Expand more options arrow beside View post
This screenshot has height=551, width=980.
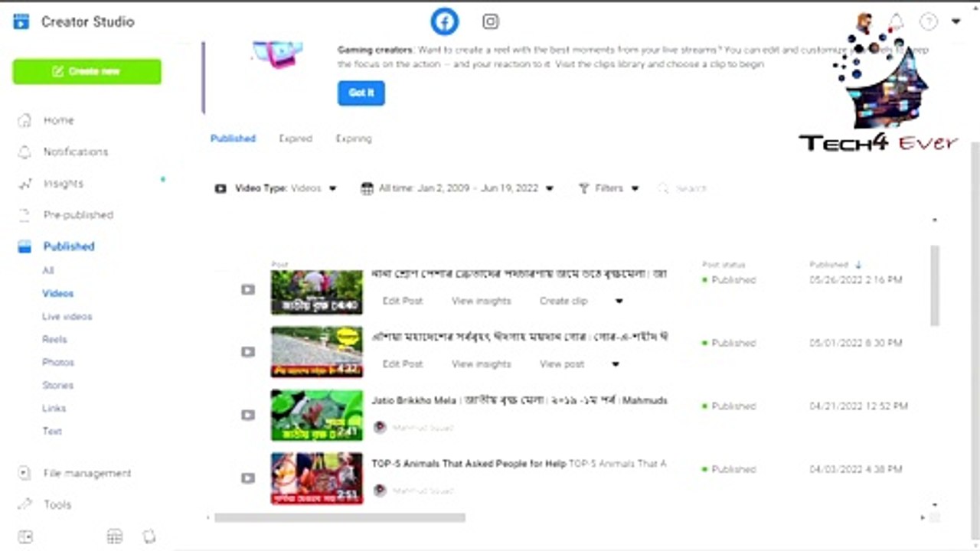(x=616, y=364)
